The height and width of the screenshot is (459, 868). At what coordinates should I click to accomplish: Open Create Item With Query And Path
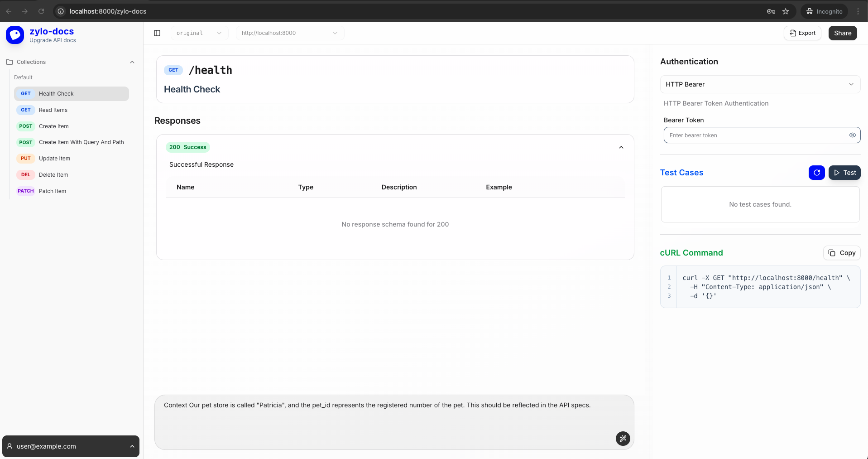tap(72, 142)
